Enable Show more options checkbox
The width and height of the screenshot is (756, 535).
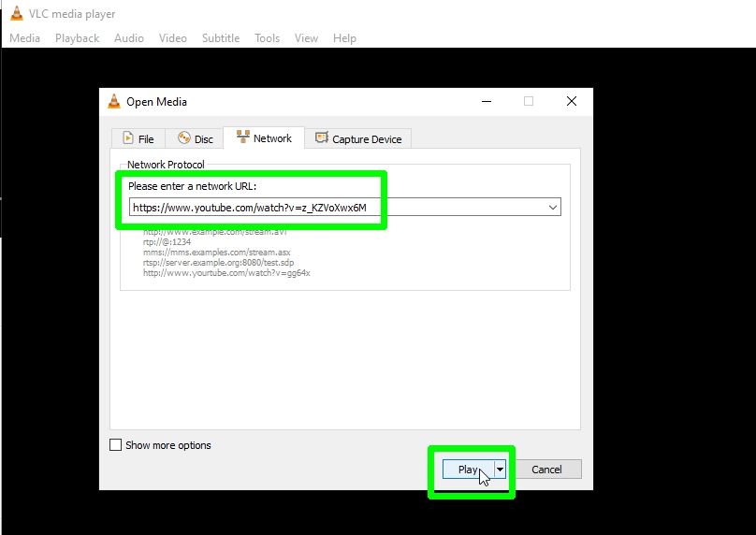coord(115,445)
